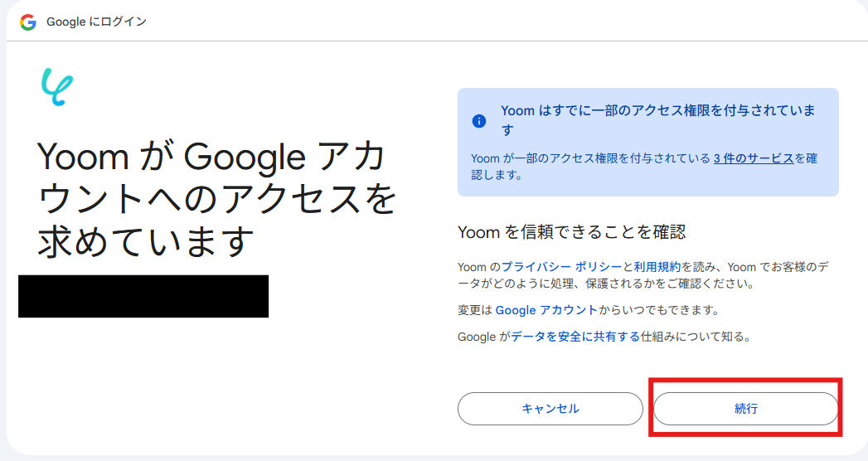
Task: Open the Google アカウント link
Action: tap(546, 310)
